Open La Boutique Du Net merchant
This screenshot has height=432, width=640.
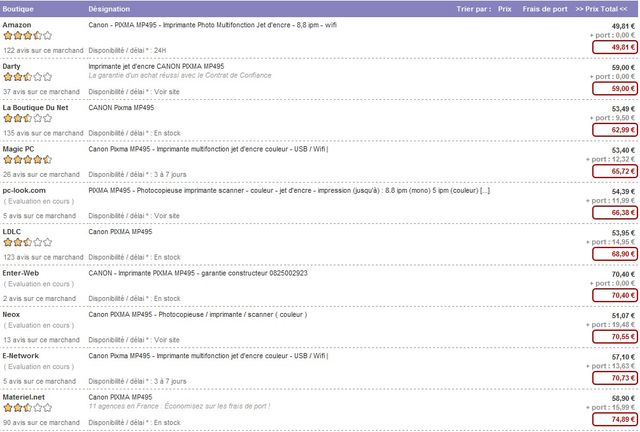point(36,107)
